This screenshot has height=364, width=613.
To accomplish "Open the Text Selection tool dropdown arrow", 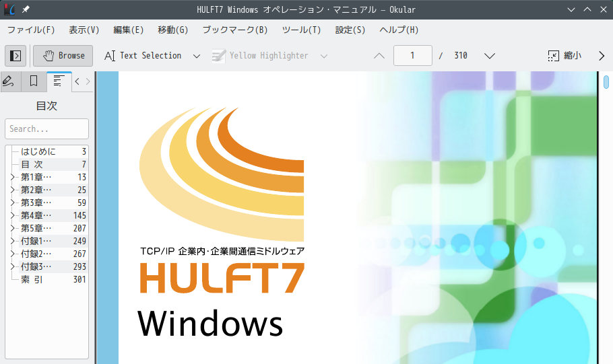I will pyautogui.click(x=197, y=56).
